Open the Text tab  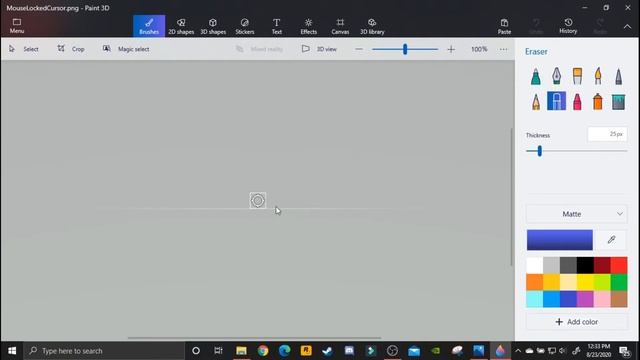276,26
